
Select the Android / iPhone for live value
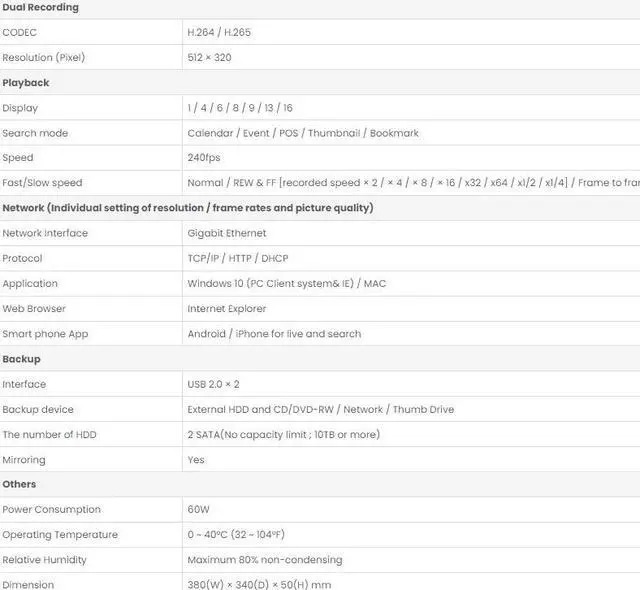pyautogui.click(x=274, y=334)
